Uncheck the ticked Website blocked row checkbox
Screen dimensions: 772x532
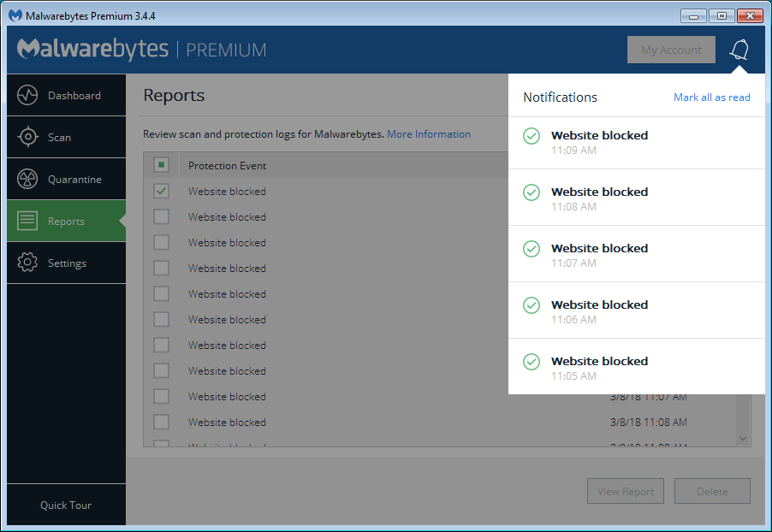tap(161, 191)
